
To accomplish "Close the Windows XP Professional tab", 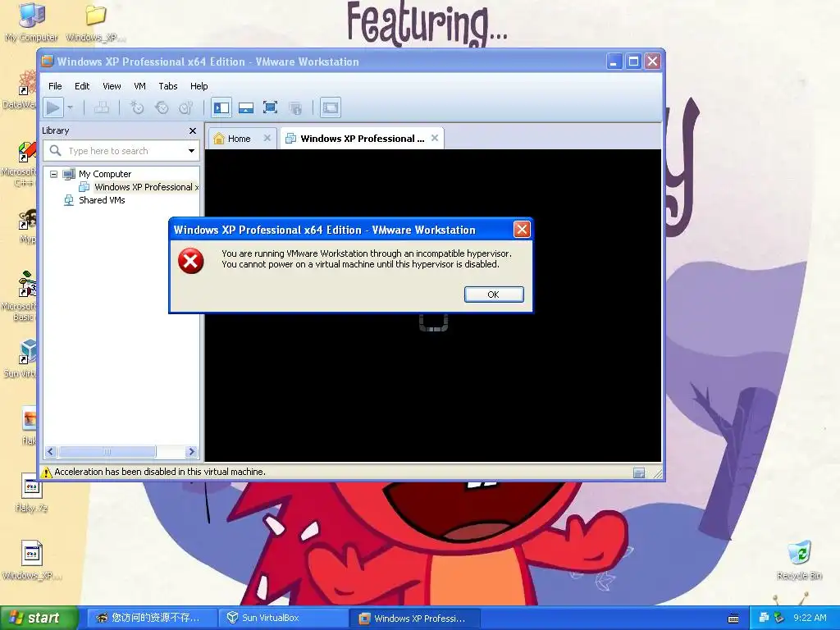I will 435,138.
